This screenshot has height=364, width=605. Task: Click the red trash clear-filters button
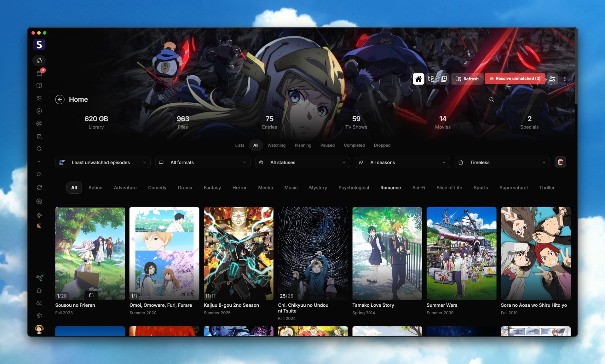(560, 162)
